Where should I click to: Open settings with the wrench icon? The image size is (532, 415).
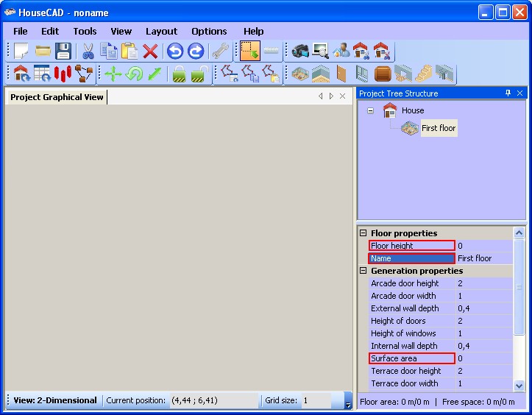click(220, 51)
